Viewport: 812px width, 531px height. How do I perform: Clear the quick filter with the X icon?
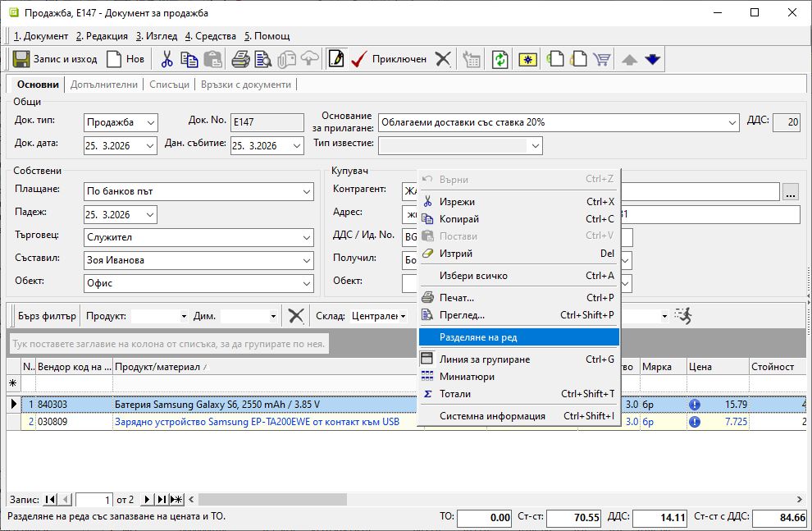tap(296, 316)
